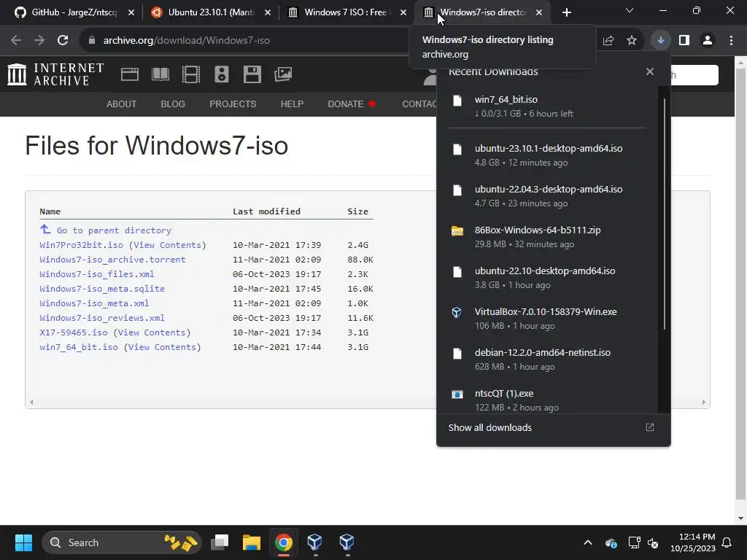Click the share page icon
The width and height of the screenshot is (747, 560).
coord(608,40)
